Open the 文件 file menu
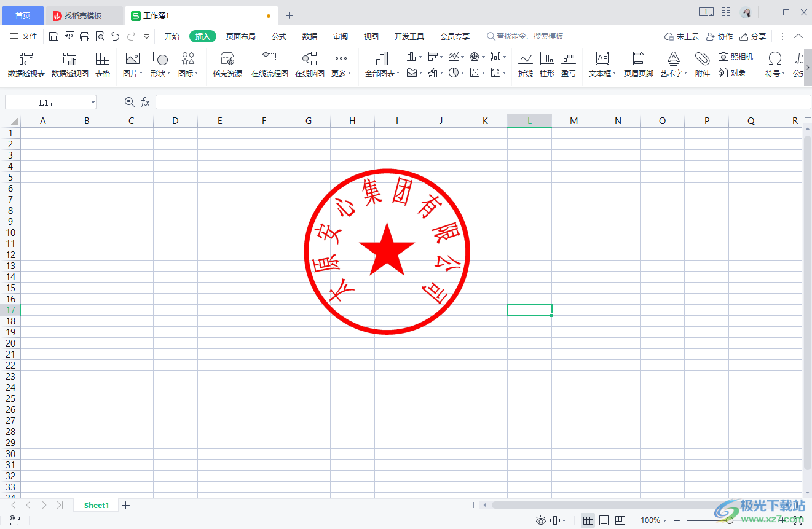Screen dimensions: 812x529 (24, 36)
